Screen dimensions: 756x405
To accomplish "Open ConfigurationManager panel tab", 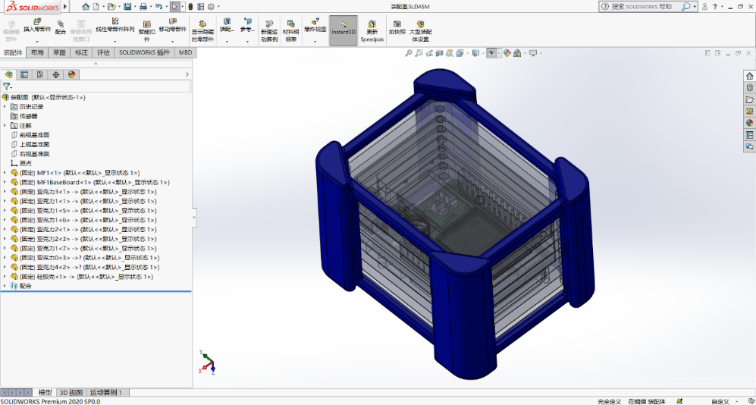I will [40, 74].
